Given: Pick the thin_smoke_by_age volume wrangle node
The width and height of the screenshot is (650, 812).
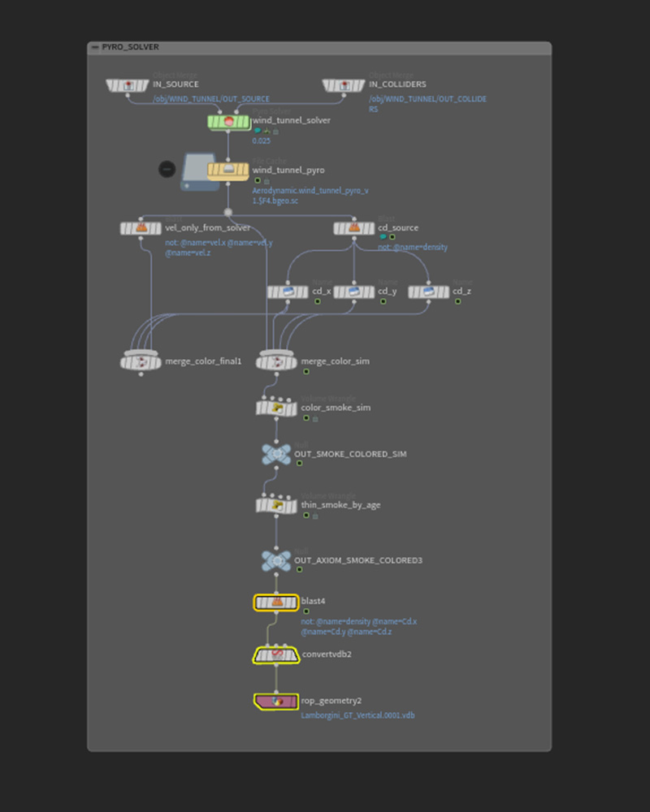Looking at the screenshot, I should [276, 505].
